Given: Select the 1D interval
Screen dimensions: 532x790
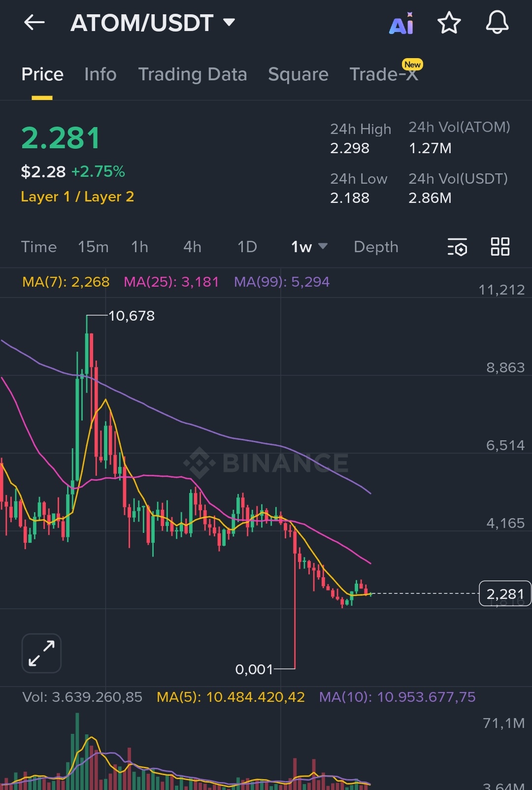Looking at the screenshot, I should [247, 247].
